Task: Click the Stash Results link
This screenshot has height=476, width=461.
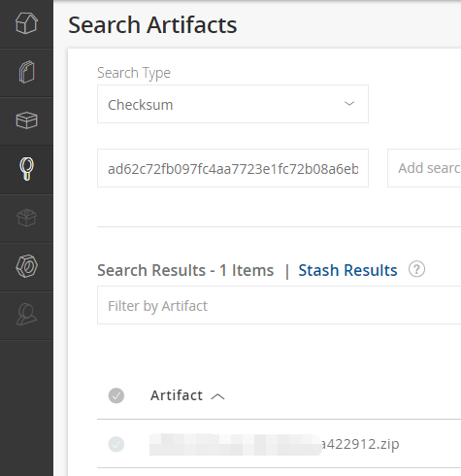Action: pos(347,270)
